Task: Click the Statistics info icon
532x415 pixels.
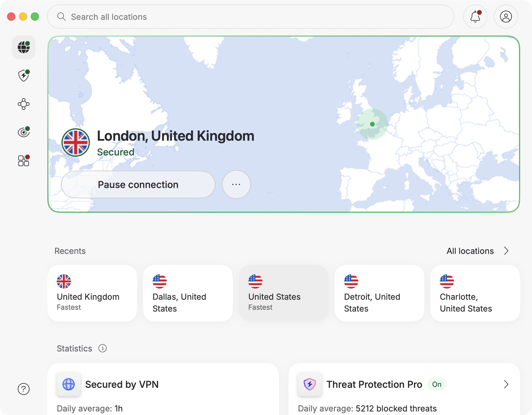Action: coord(102,348)
